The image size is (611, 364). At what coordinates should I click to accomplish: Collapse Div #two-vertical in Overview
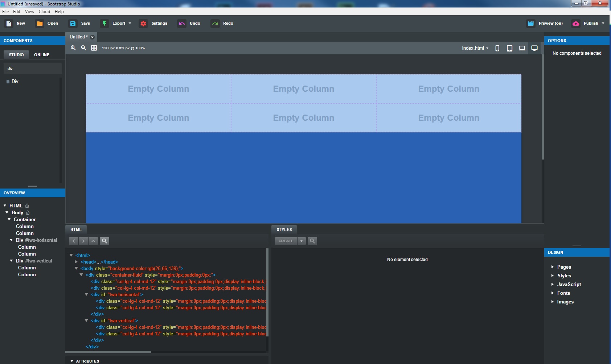[11, 261]
